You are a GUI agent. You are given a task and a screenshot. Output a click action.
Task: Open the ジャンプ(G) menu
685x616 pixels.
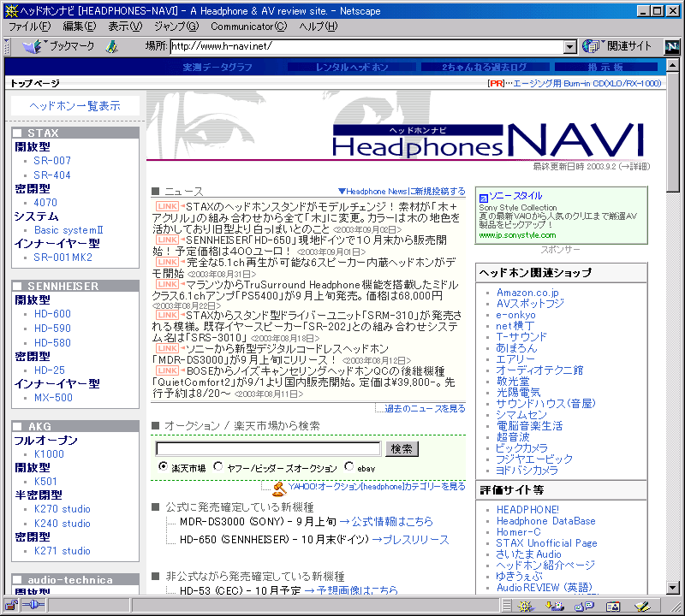(176, 27)
